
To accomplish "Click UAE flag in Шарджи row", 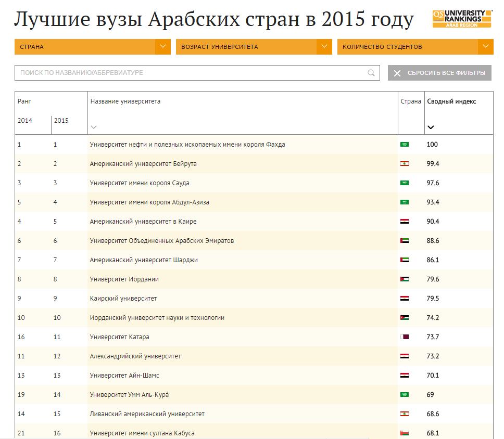I will click(x=405, y=260).
